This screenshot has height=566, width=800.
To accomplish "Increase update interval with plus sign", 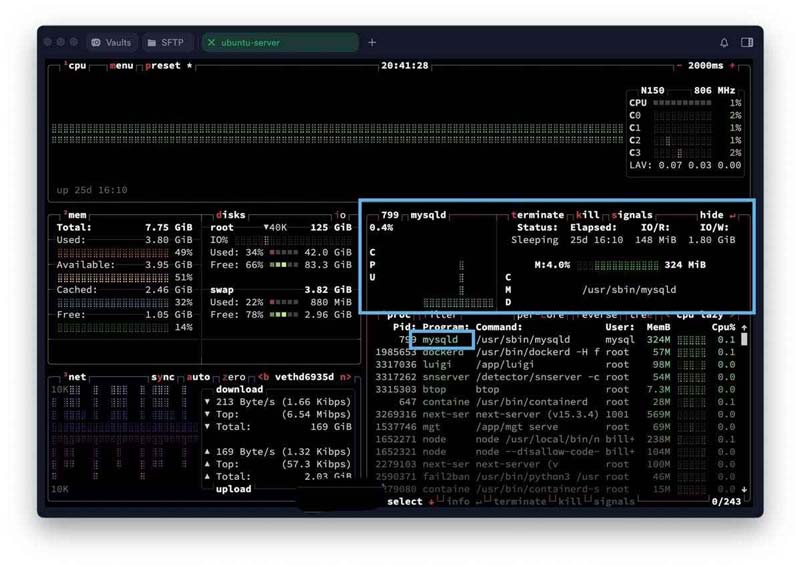I will (732, 66).
